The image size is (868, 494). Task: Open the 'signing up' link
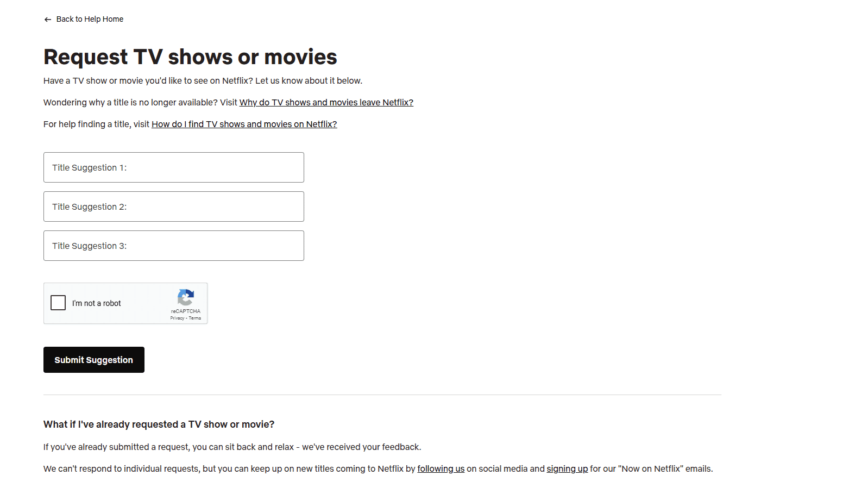(567, 468)
